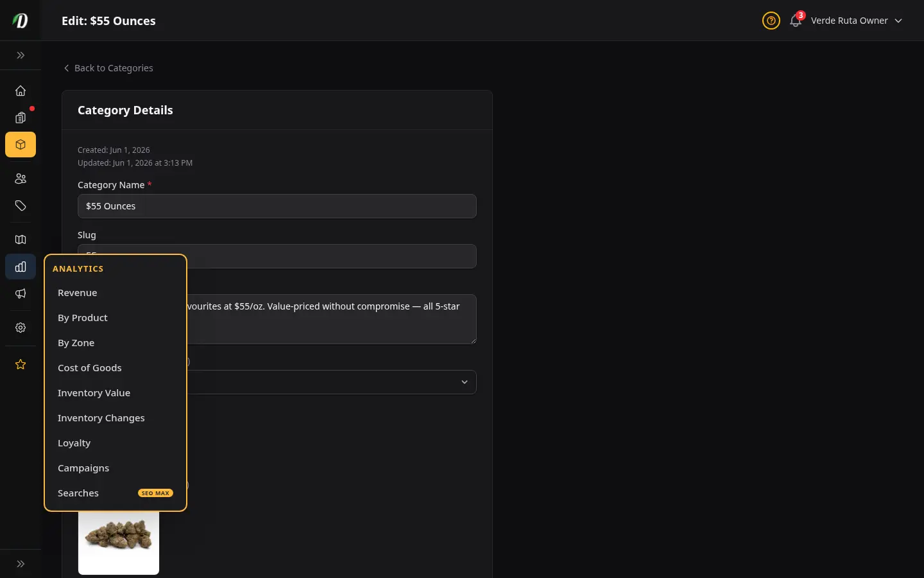Click the Category Details heading
Viewport: 924px width, 578px height.
(x=125, y=110)
